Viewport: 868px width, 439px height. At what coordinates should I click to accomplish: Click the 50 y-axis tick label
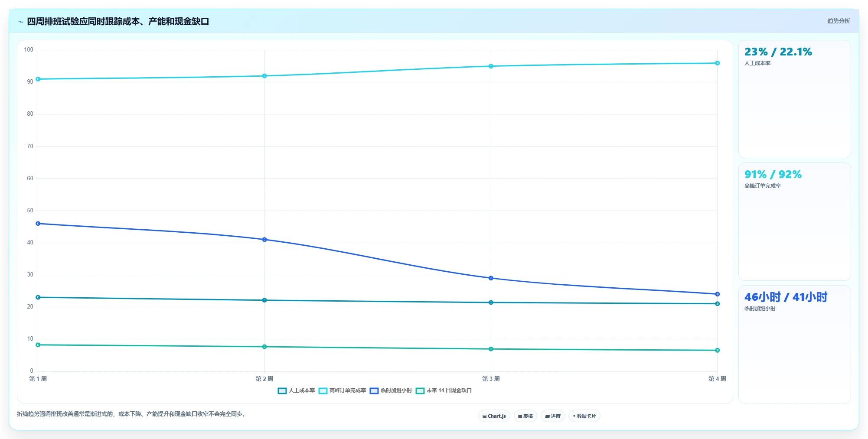30,211
